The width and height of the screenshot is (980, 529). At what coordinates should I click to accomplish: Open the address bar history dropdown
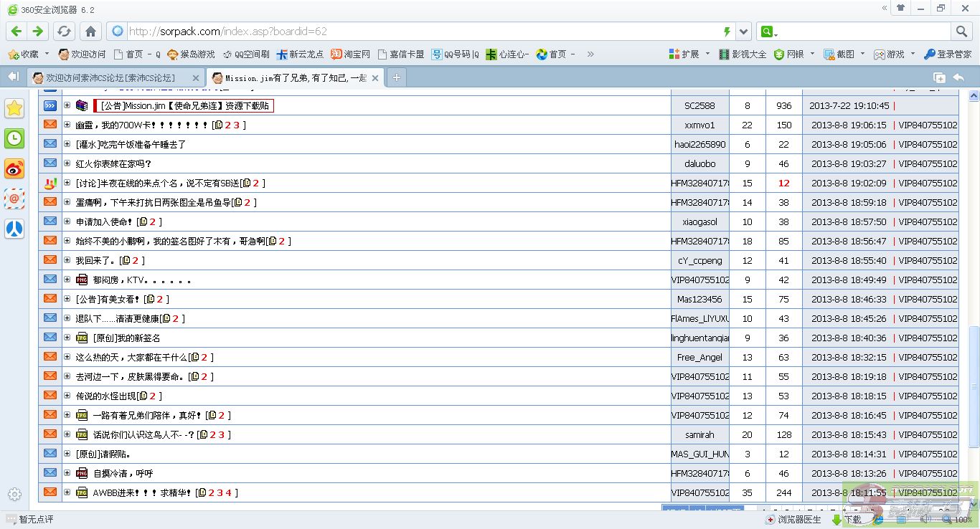click(x=744, y=32)
